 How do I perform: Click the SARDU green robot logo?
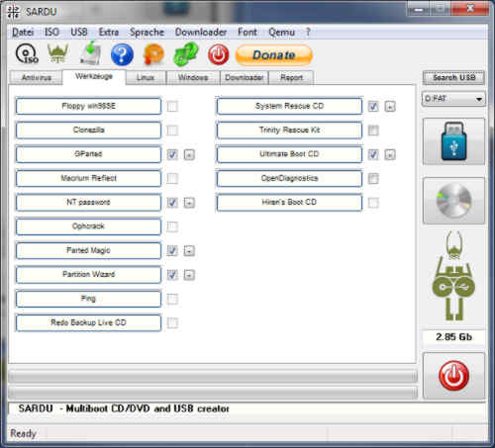pos(453,276)
